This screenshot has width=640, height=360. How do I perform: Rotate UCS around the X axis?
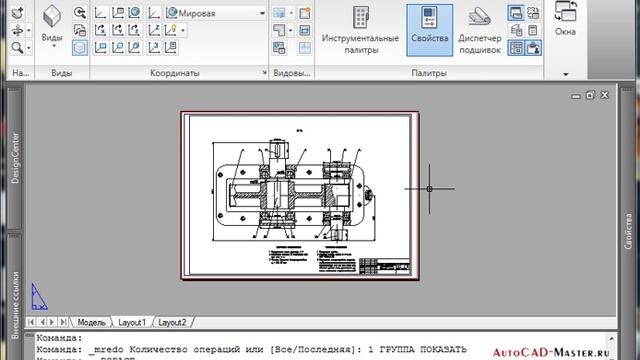pos(100,30)
